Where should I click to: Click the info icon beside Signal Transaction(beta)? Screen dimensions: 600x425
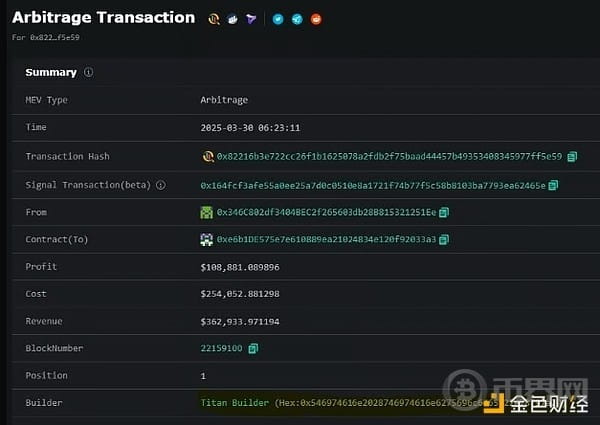[x=160, y=185]
